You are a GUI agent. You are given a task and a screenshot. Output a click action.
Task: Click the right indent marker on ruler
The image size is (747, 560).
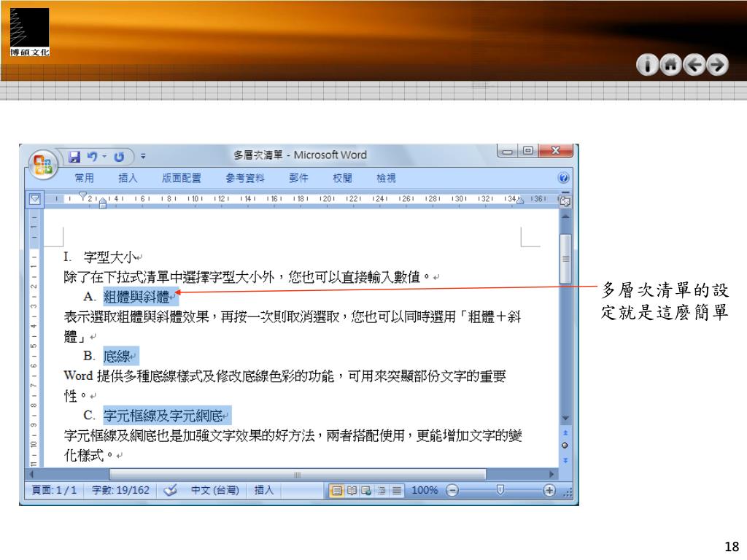[519, 201]
